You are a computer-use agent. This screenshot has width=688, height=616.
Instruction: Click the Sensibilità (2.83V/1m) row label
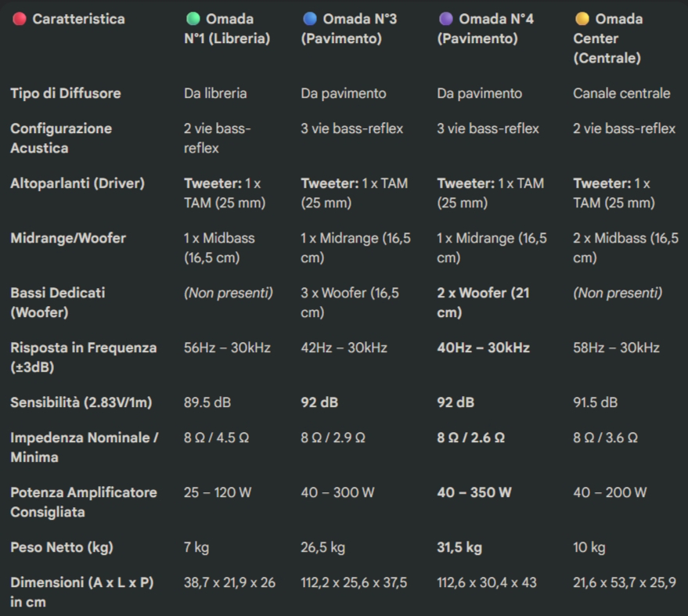coord(81,402)
